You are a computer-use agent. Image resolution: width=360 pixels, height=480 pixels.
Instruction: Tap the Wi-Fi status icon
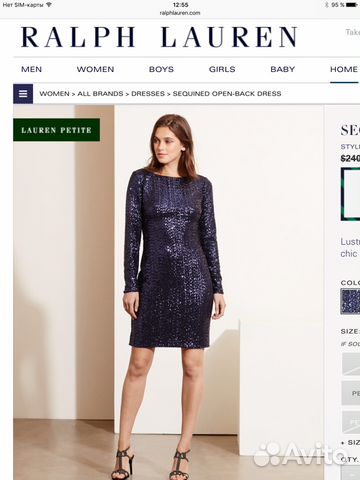click(x=49, y=5)
